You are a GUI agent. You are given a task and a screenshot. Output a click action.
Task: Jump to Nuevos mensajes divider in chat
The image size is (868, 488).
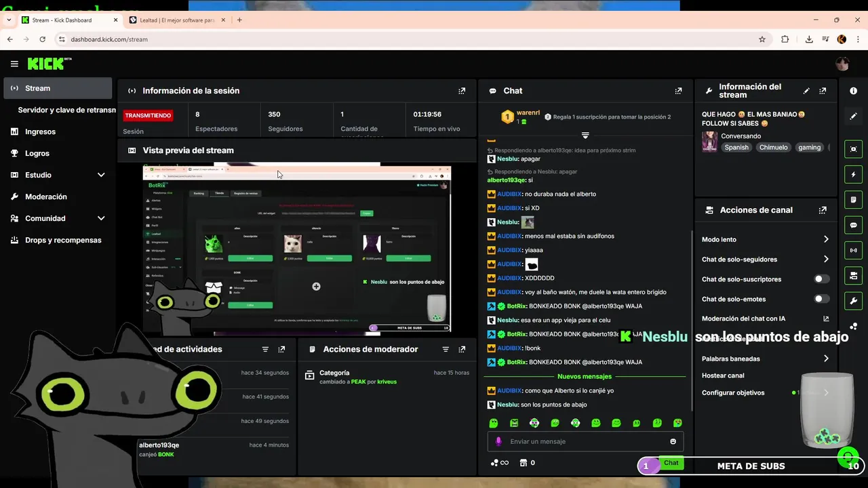(x=585, y=376)
